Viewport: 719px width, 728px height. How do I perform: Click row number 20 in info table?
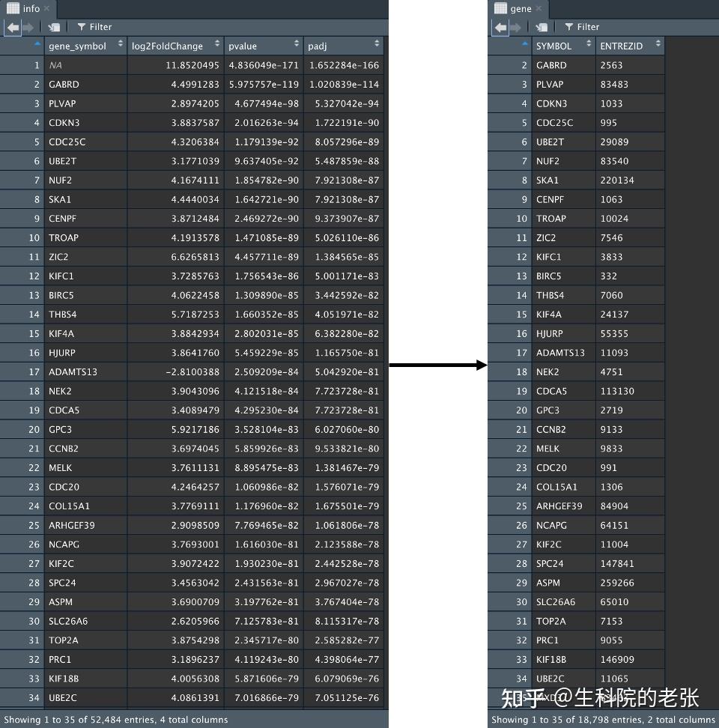pos(34,429)
